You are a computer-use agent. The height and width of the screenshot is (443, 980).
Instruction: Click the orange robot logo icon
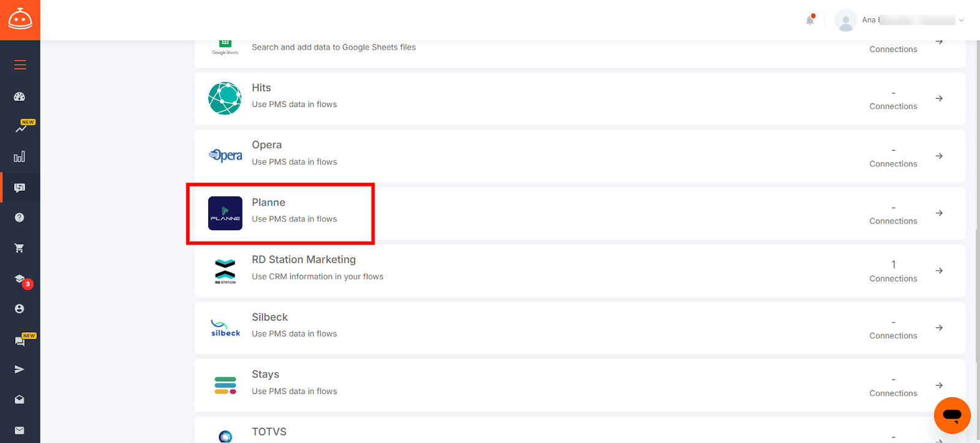coord(20,20)
